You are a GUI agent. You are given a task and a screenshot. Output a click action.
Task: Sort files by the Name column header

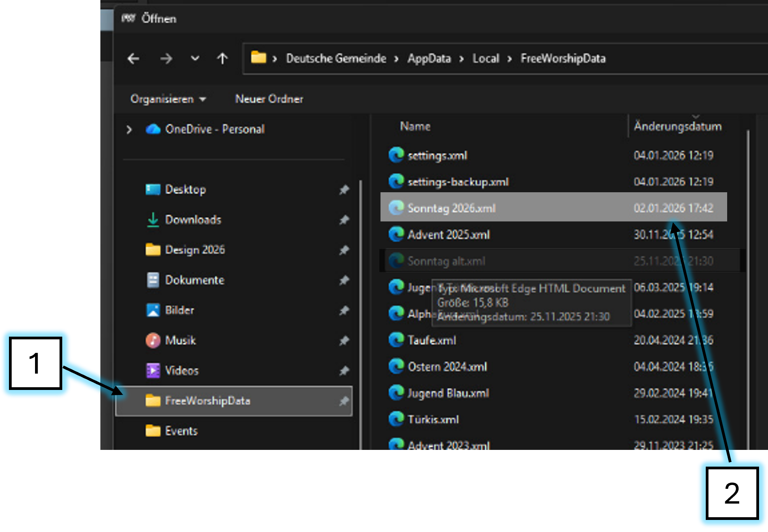[x=415, y=126]
